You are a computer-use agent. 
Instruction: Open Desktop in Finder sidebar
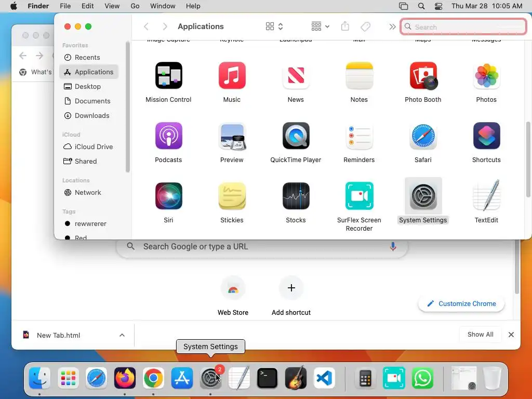89,87
